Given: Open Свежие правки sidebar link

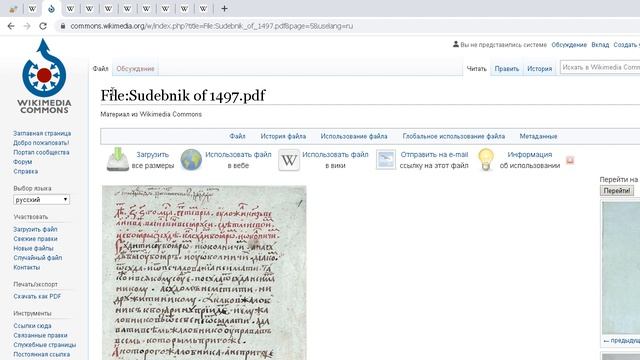Looking at the screenshot, I should click(x=35, y=239).
